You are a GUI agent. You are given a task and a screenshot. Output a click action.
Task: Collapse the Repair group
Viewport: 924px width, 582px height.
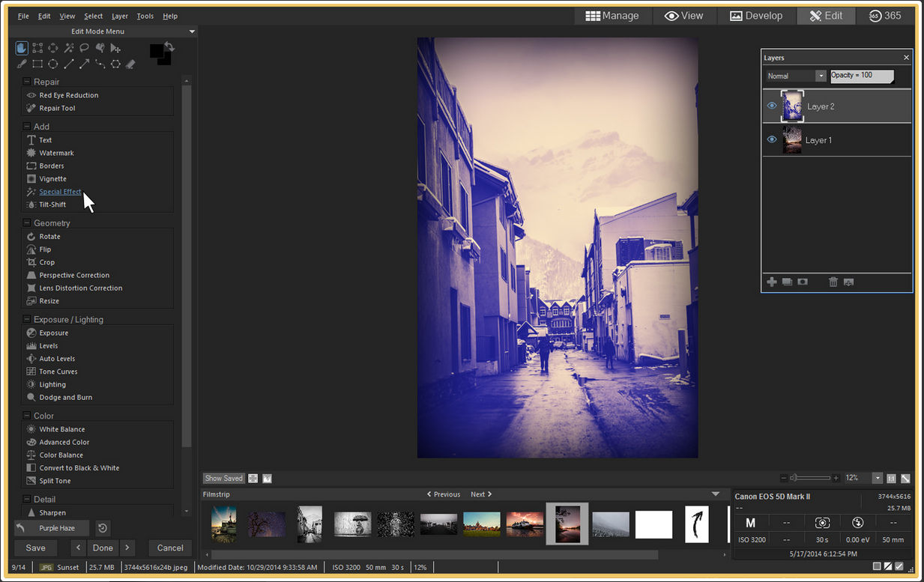tap(27, 82)
